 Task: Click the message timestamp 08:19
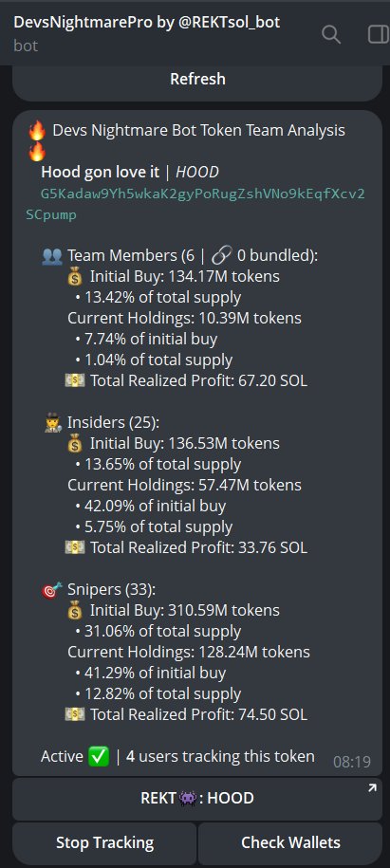(352, 763)
